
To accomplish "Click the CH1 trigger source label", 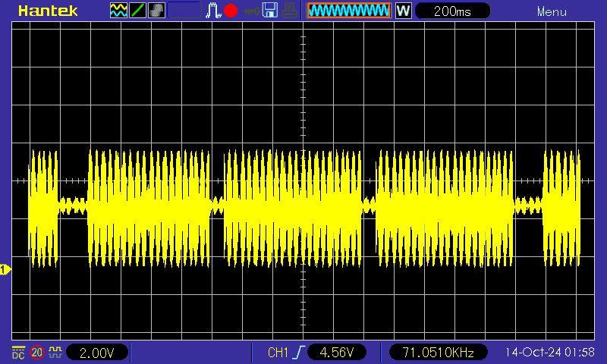I will (278, 353).
